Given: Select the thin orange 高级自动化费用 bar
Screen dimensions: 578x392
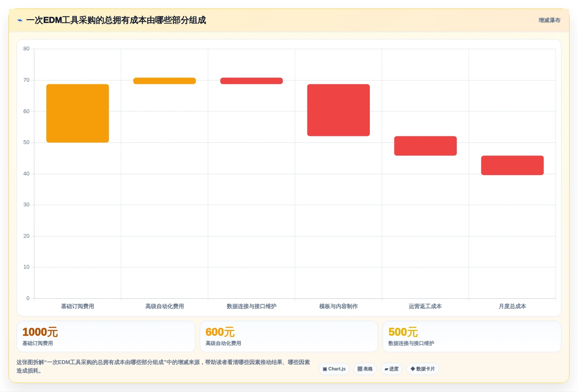Looking at the screenshot, I should 165,81.
